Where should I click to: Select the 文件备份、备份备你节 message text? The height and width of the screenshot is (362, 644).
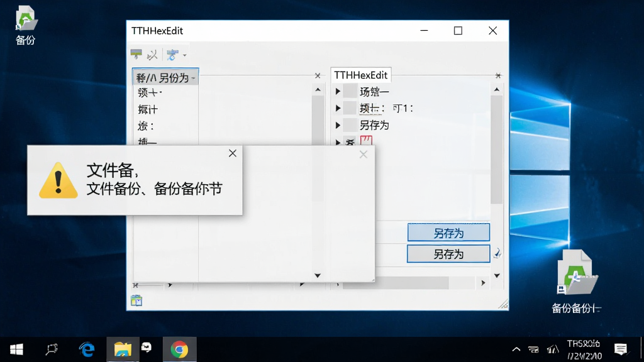tap(155, 189)
